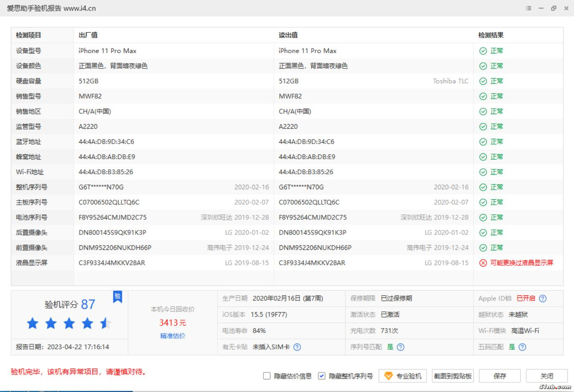Click the question icon next to 五码匹配
This screenshot has width=574, height=392.
point(522,347)
